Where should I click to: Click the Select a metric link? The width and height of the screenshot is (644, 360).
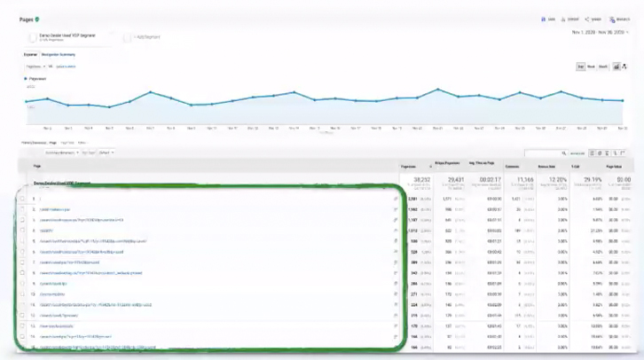66,67
